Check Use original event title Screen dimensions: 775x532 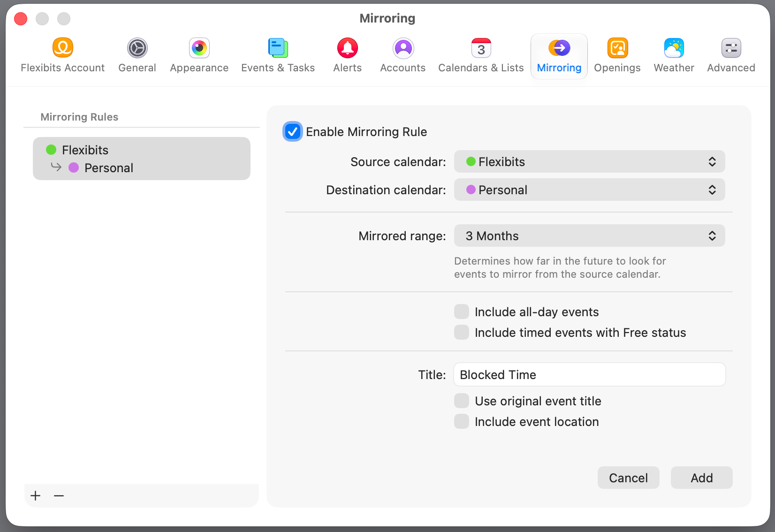click(x=462, y=401)
